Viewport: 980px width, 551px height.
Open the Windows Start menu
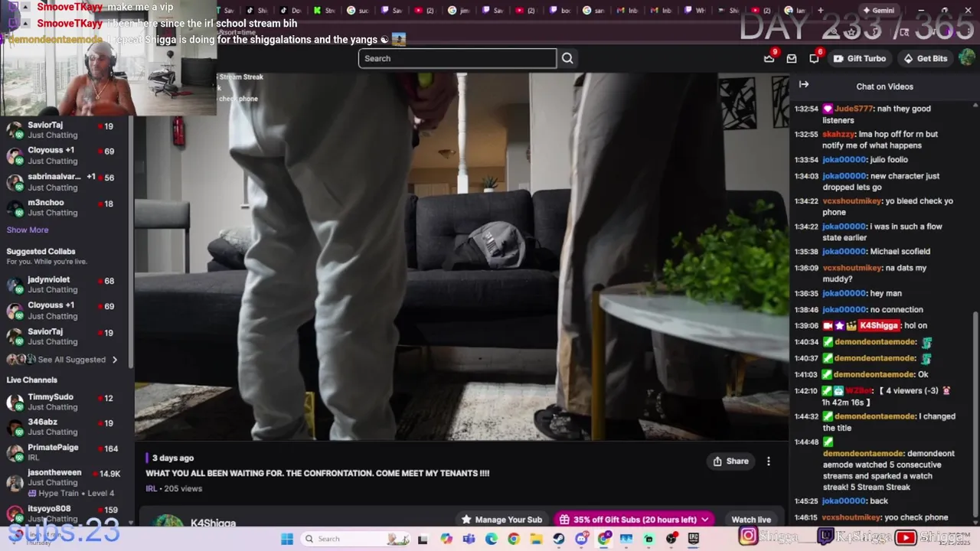[287, 539]
